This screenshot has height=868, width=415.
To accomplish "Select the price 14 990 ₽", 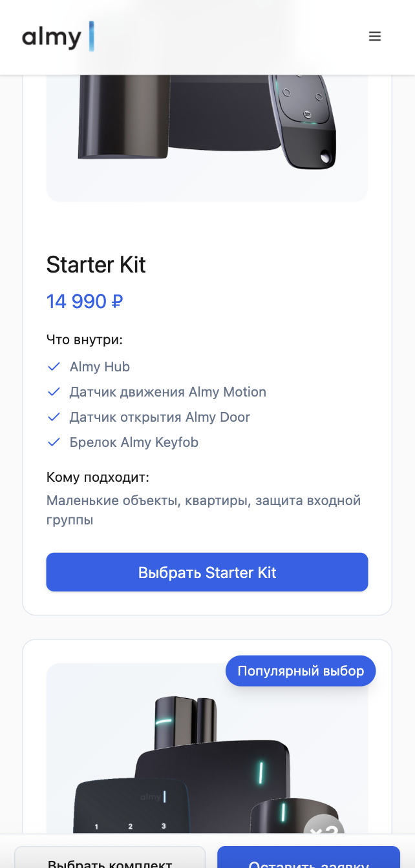I will coord(84,301).
